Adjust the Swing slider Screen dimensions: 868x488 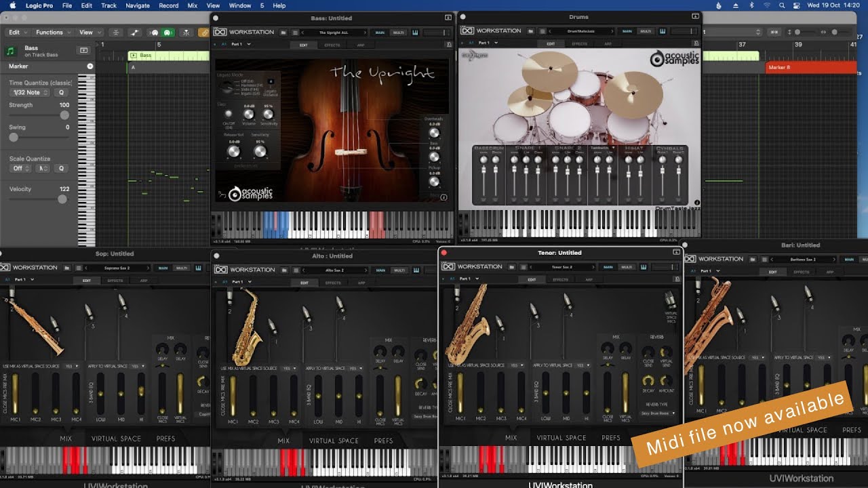point(38,137)
